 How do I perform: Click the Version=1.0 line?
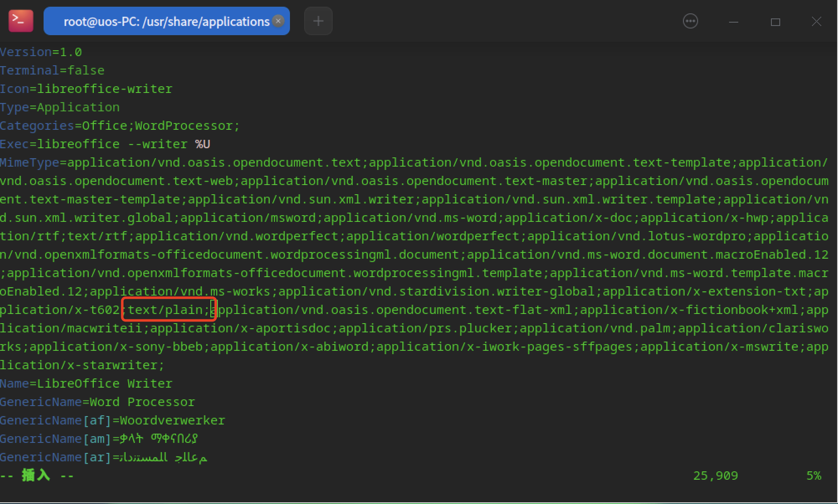[x=41, y=52]
